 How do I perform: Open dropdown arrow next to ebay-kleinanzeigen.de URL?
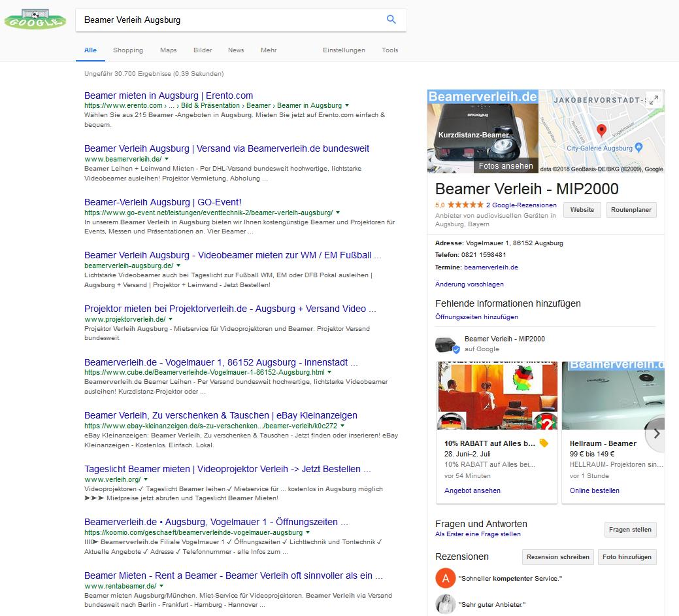(x=342, y=426)
